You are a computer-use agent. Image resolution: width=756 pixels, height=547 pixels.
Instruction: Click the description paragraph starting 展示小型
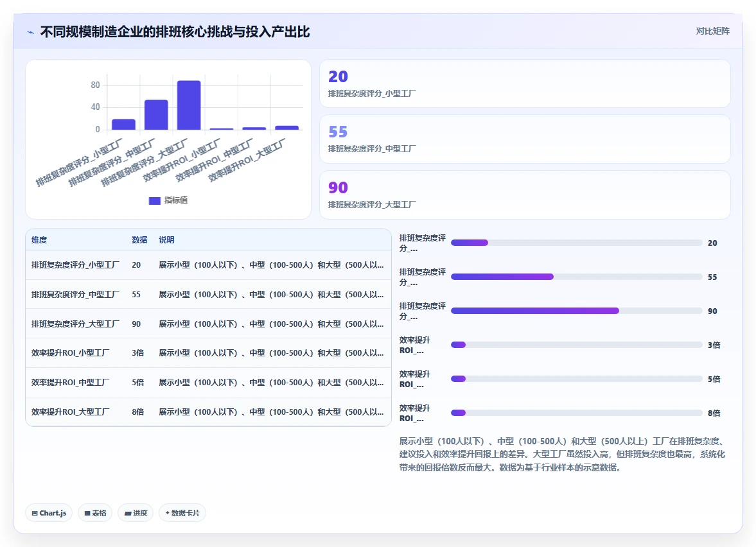point(562,454)
